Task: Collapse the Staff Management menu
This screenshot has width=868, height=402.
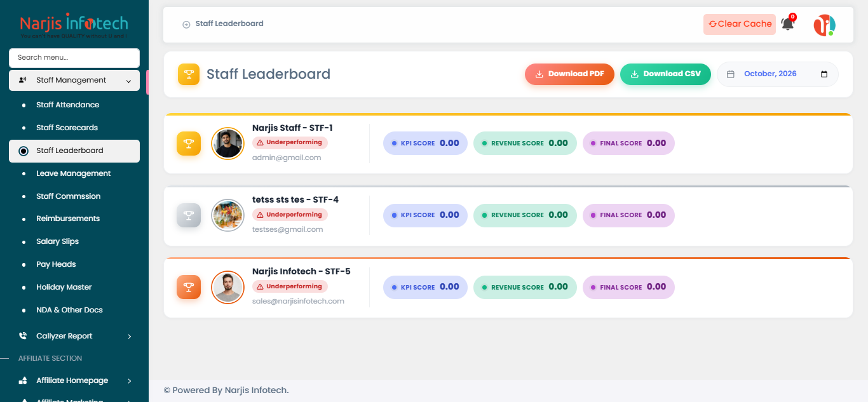Action: [x=128, y=81]
